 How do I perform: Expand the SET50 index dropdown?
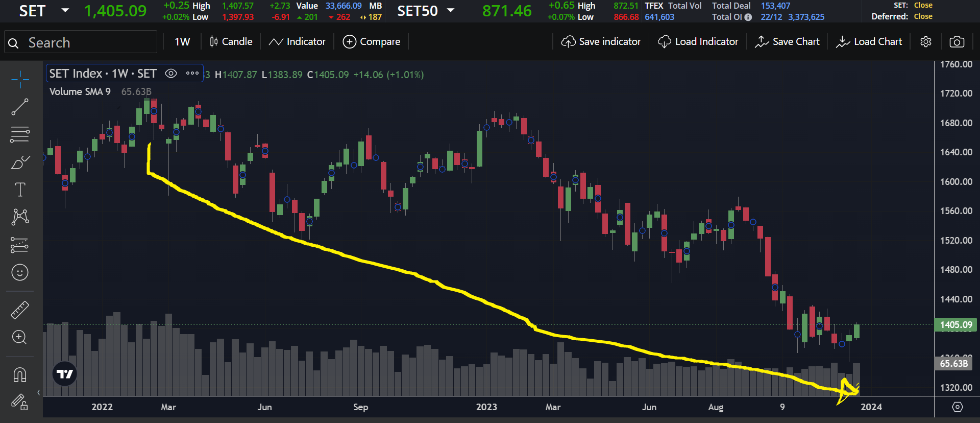tap(451, 10)
